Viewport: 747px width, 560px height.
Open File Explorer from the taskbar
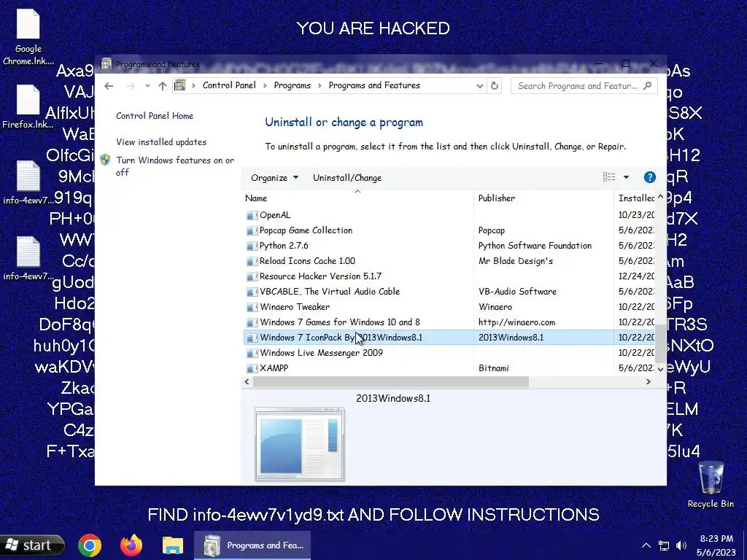[172, 545]
